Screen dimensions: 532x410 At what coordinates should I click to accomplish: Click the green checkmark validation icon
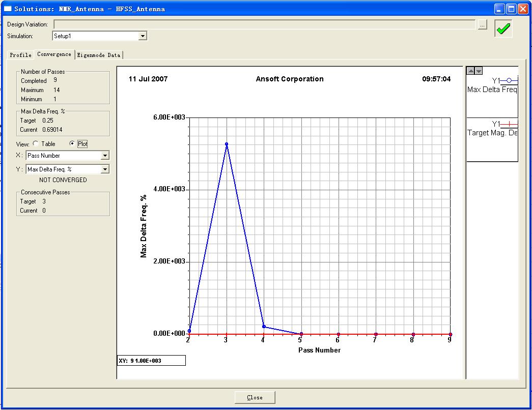(x=503, y=28)
